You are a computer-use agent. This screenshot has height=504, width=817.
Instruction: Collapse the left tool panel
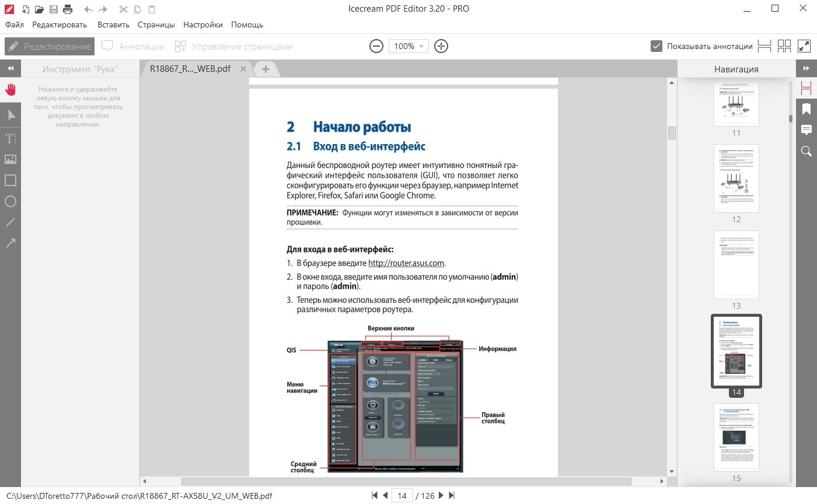coord(11,68)
